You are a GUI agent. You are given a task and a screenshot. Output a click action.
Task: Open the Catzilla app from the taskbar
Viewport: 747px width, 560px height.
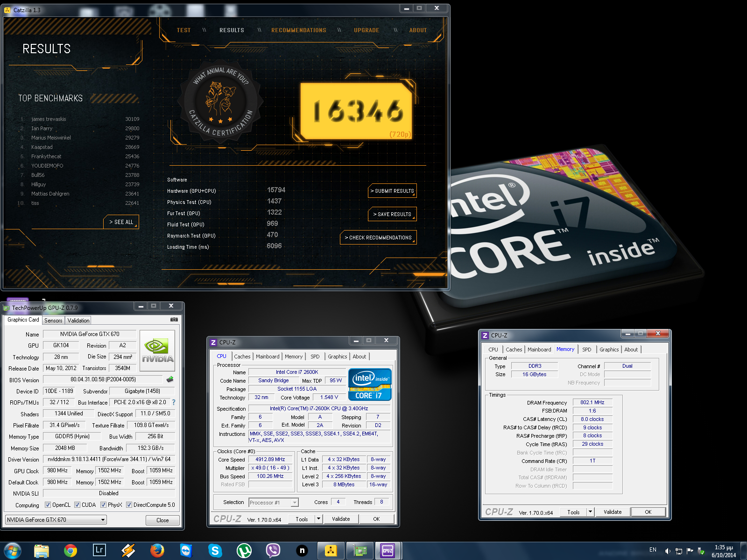point(331,551)
